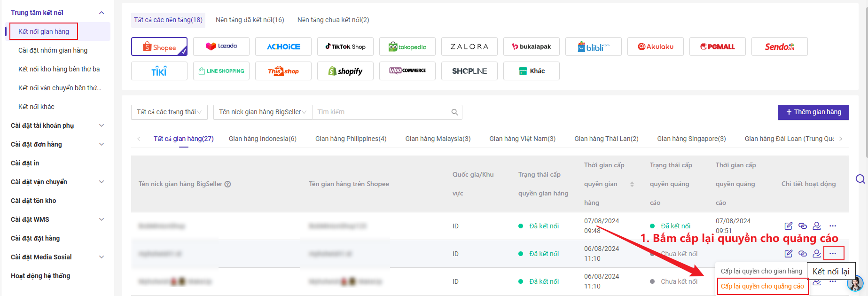This screenshot has width=868, height=296.
Task: Go to Cài đặt in
Action: [25, 163]
